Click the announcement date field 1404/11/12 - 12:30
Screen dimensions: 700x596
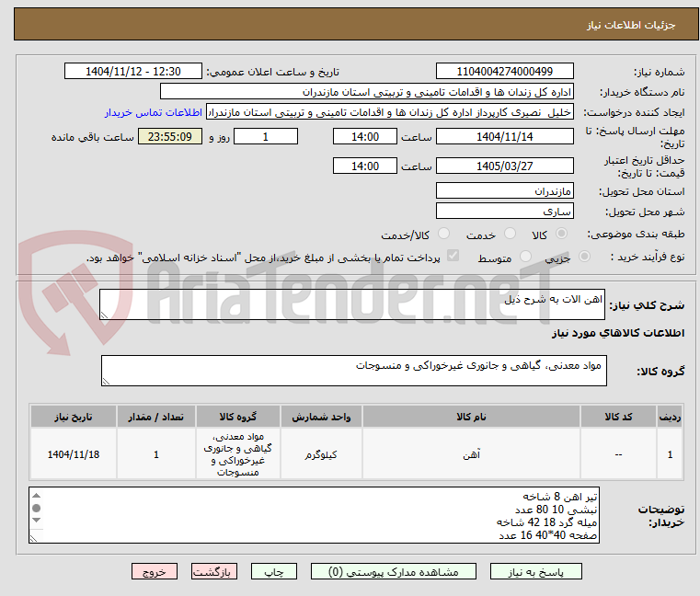133,72
